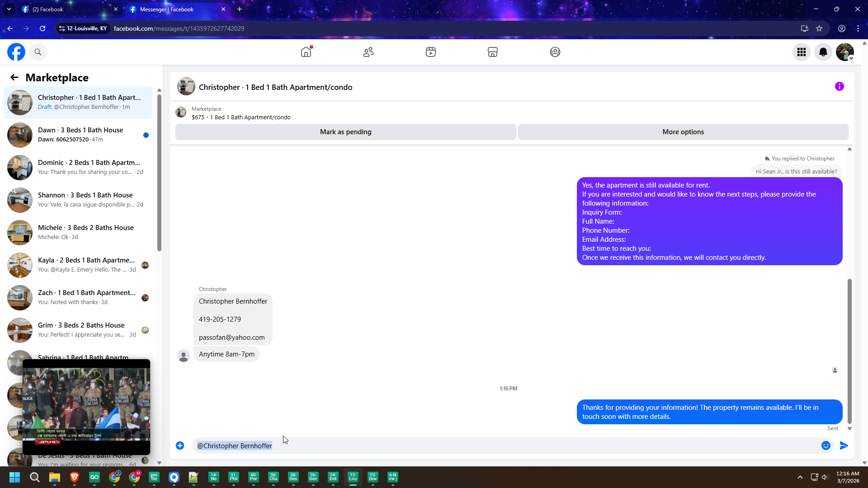The height and width of the screenshot is (488, 868).
Task: Open the emoji picker in message box
Action: coord(826,446)
